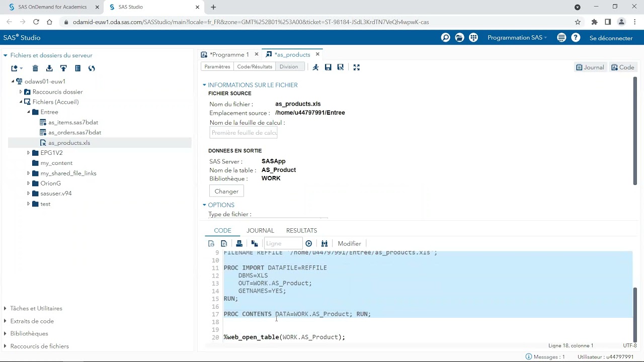
Task: Save the as_products import task
Action: 328,67
